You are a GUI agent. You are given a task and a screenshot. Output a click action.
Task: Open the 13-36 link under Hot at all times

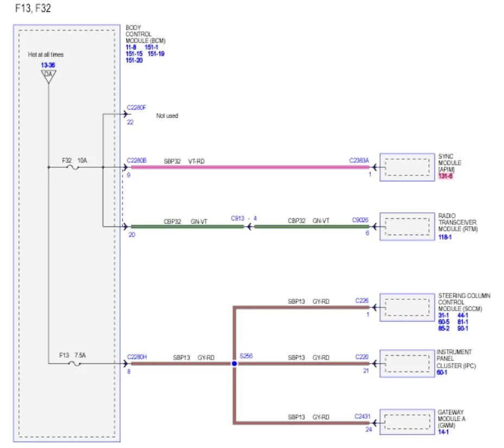(48, 65)
